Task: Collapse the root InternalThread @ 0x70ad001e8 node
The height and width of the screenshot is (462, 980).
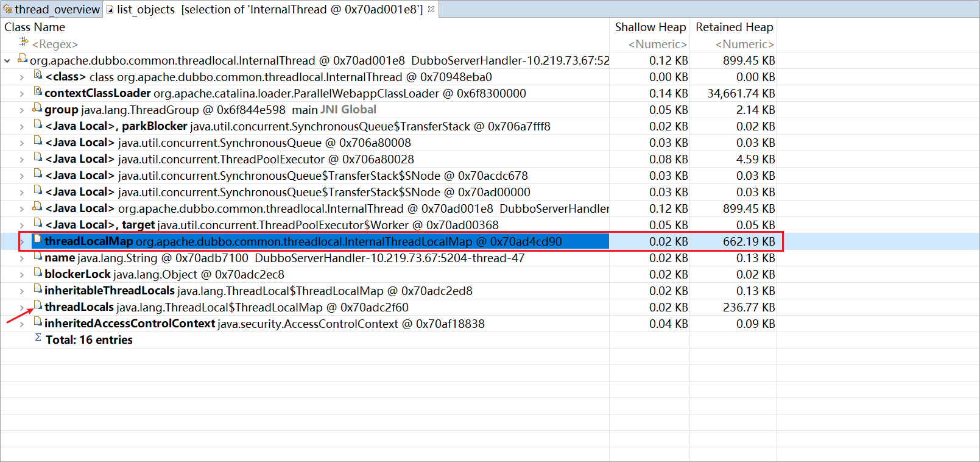Action: pyautogui.click(x=7, y=60)
